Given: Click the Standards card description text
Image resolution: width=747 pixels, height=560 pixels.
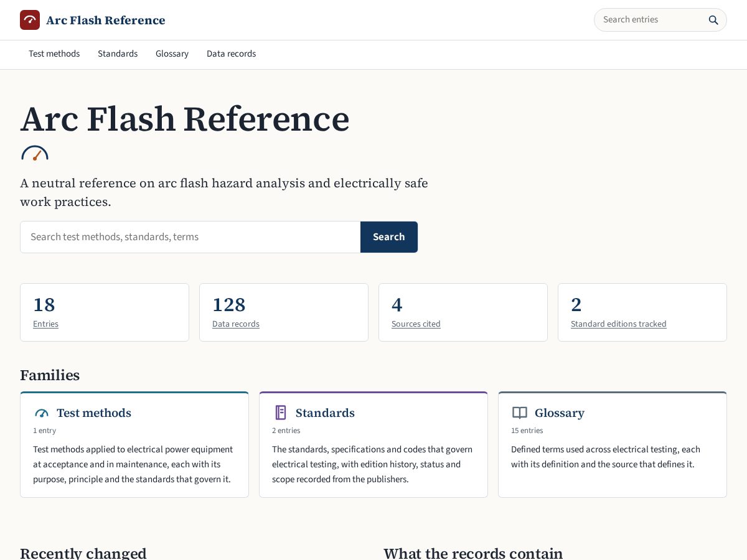Looking at the screenshot, I should (372, 464).
